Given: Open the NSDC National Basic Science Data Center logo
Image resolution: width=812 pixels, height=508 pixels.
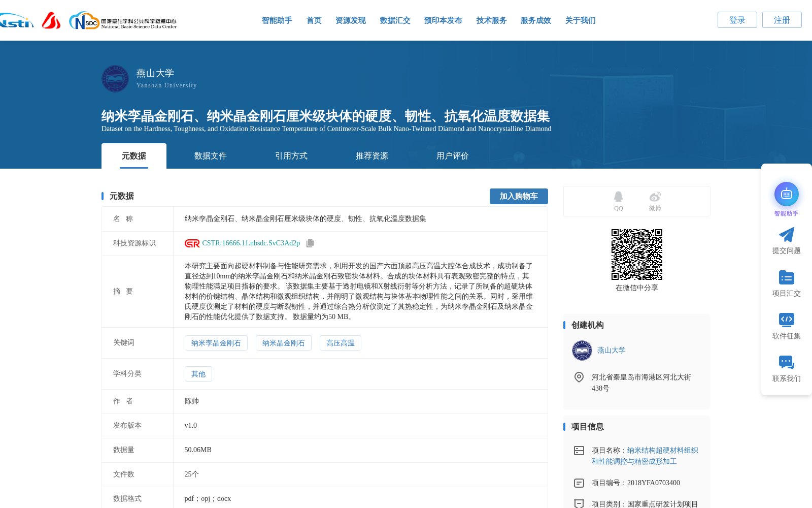Looking at the screenshot, I should point(123,21).
